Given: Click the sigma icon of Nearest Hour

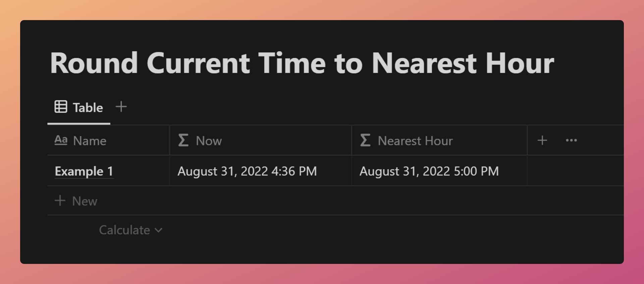Looking at the screenshot, I should point(365,140).
